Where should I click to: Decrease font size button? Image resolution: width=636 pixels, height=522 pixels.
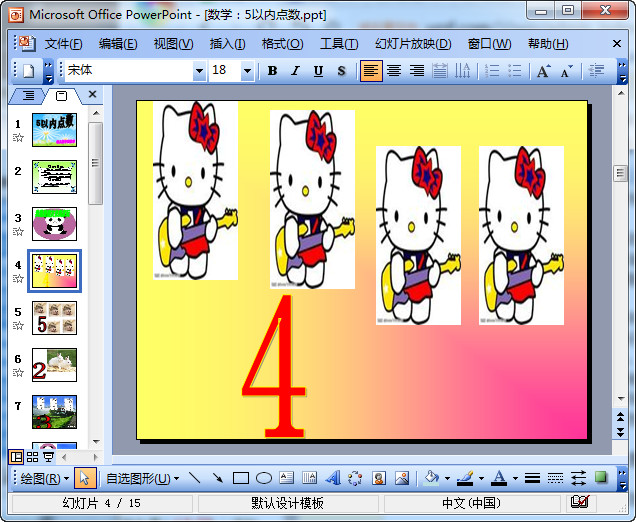click(x=567, y=71)
